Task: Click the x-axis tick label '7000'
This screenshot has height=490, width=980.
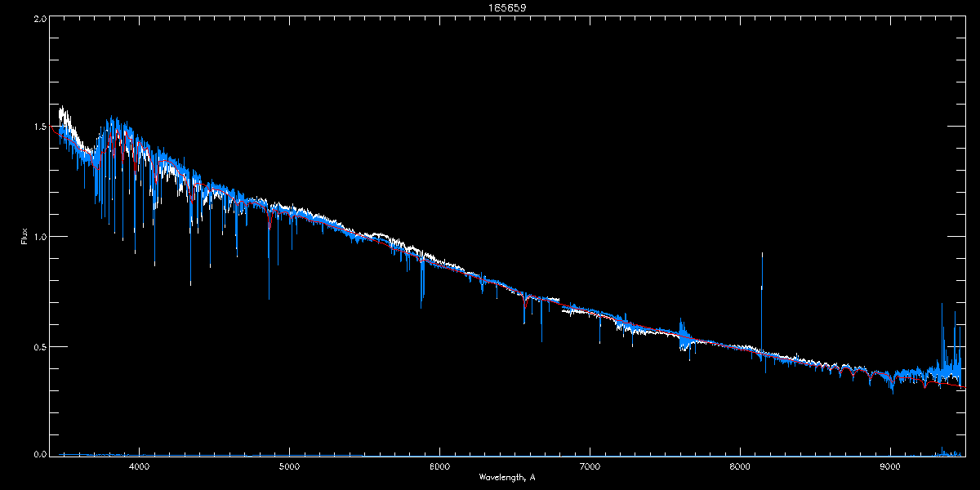Action: pyautogui.click(x=590, y=466)
